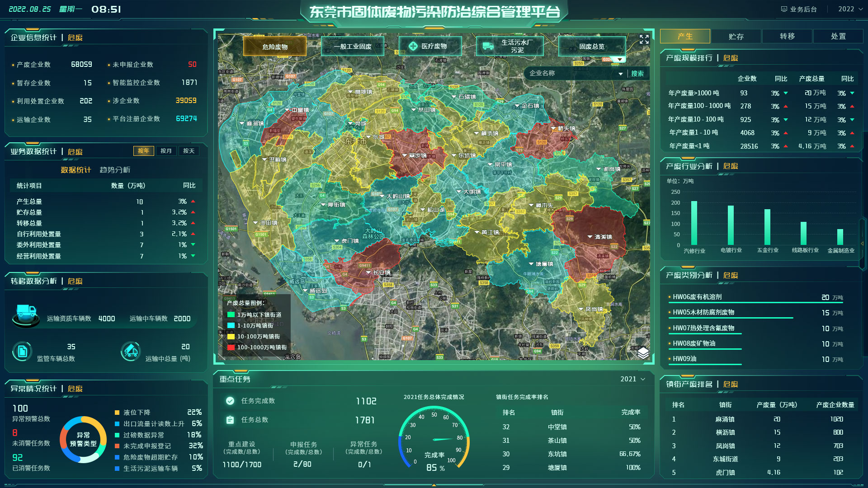Switch to the 贮存 tab
This screenshot has width=868, height=488.
pos(736,36)
